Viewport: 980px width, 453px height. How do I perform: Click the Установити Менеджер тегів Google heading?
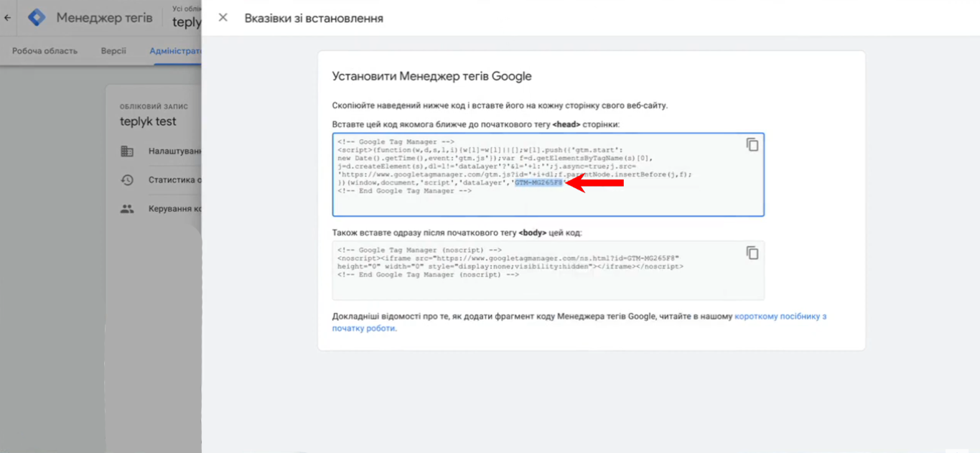(x=431, y=76)
